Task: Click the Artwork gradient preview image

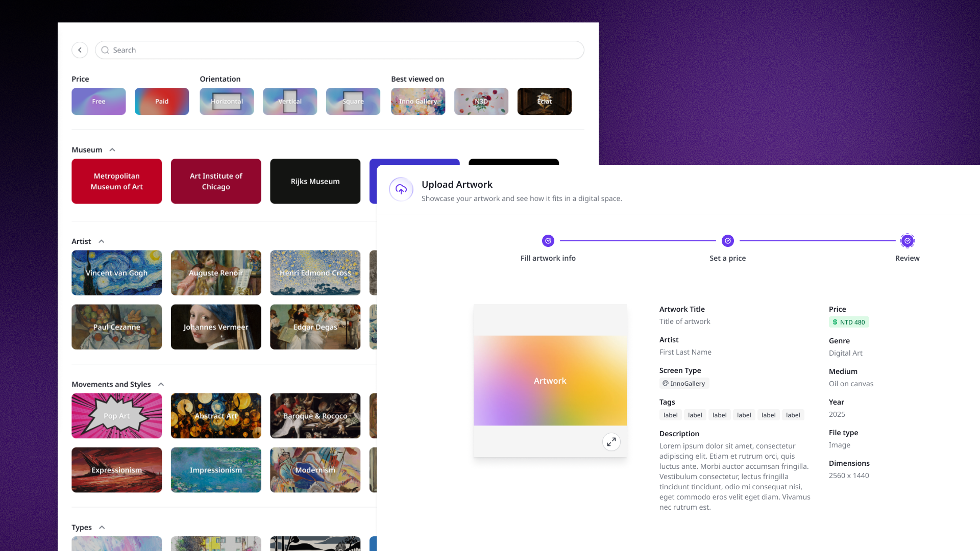Action: pos(550,381)
